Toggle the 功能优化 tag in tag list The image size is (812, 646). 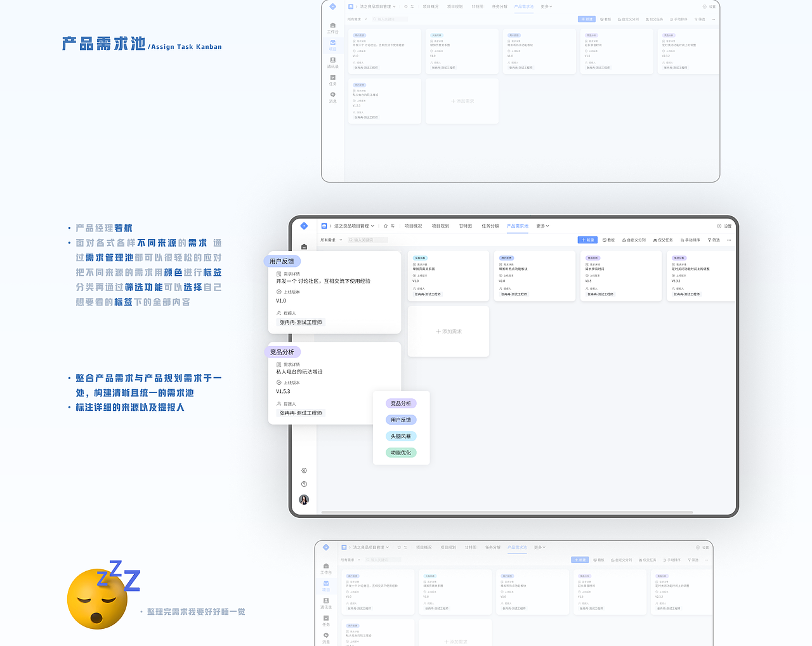tap(400, 452)
